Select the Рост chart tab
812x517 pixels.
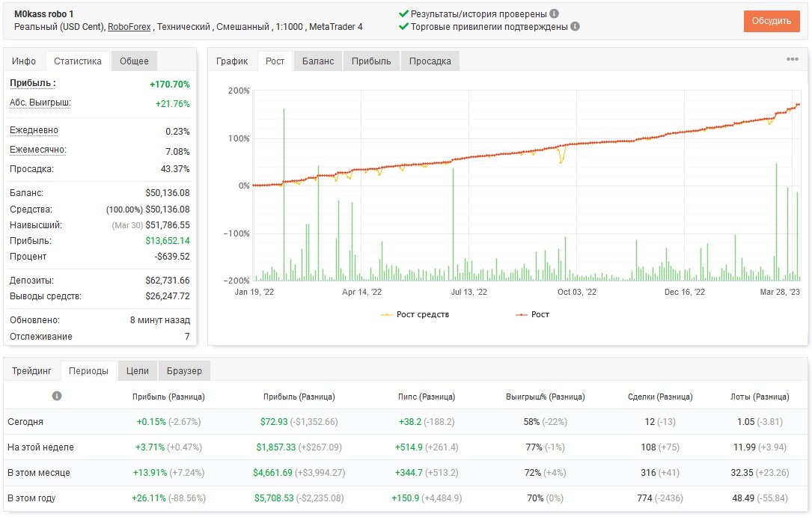tap(275, 61)
